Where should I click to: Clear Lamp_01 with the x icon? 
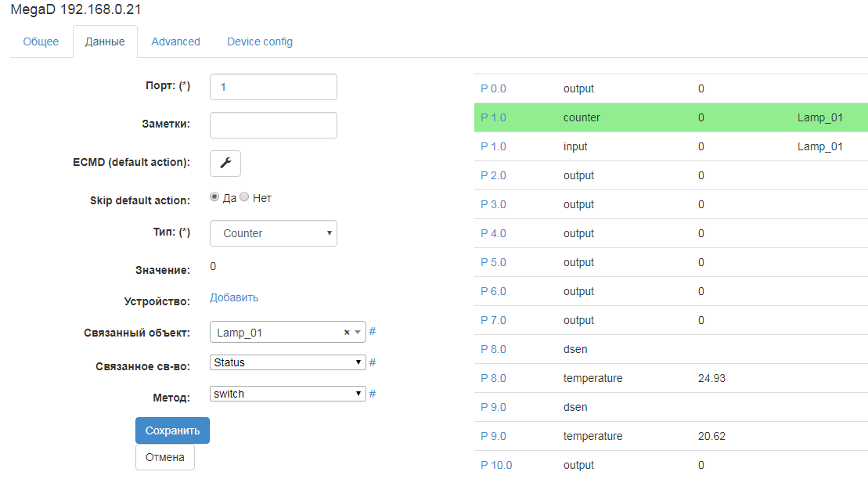pyautogui.click(x=347, y=333)
